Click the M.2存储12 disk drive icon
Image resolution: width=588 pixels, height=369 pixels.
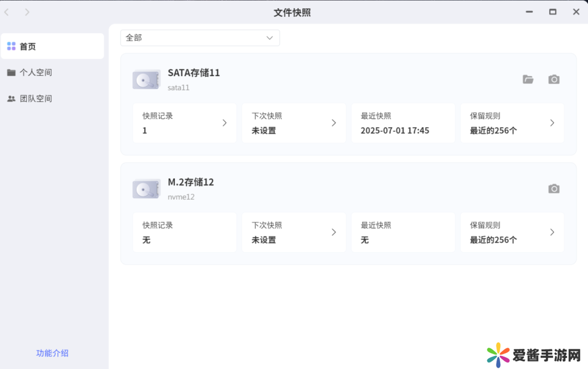(x=146, y=189)
